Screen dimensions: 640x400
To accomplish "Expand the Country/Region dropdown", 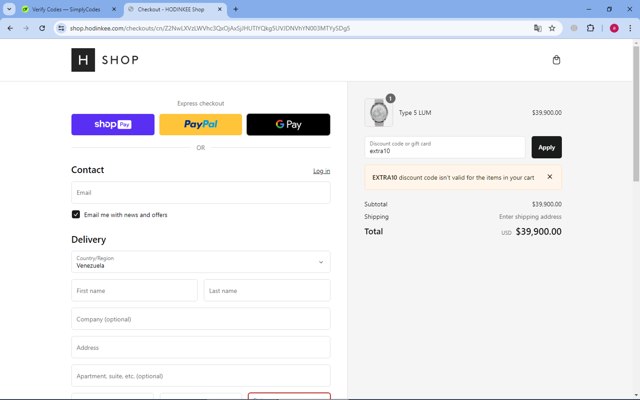I will (200, 262).
